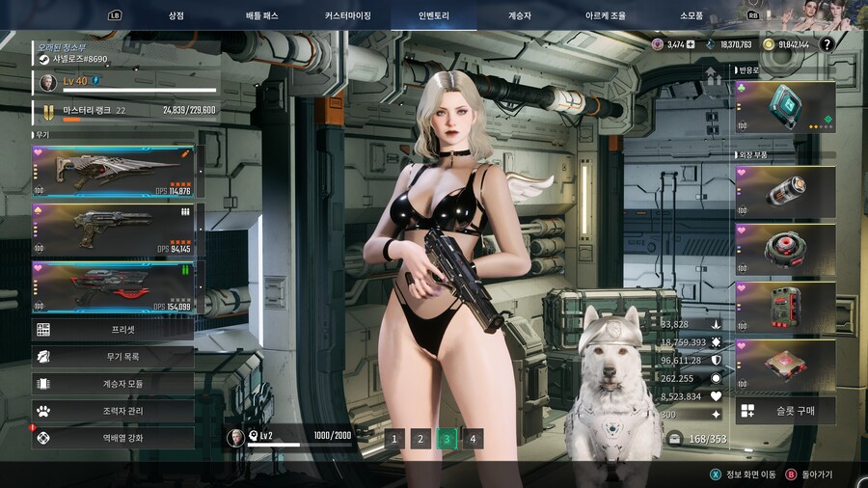The image size is (868, 488).
Task: Click the level 40 experience bar
Action: tap(140, 90)
